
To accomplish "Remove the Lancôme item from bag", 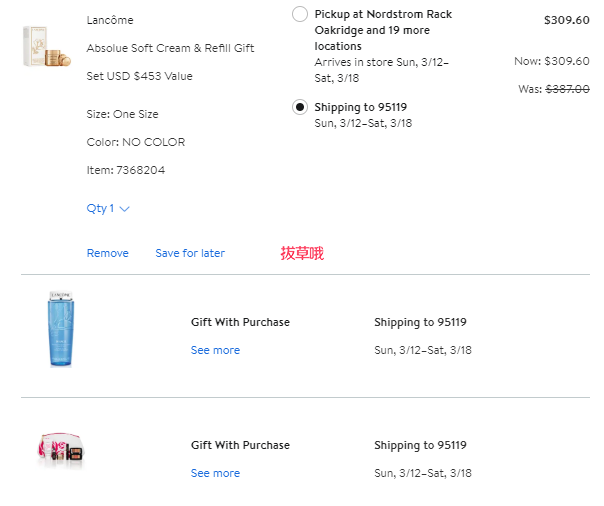I will coord(107,253).
